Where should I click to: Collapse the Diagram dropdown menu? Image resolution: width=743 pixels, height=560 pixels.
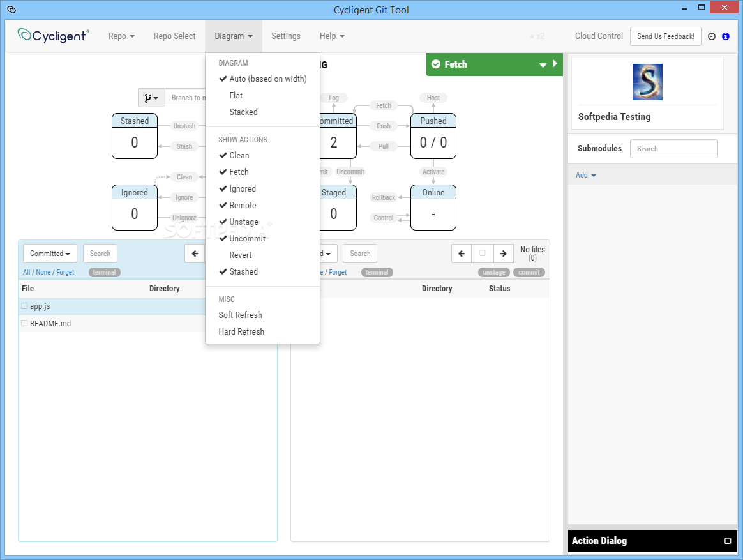tap(233, 36)
